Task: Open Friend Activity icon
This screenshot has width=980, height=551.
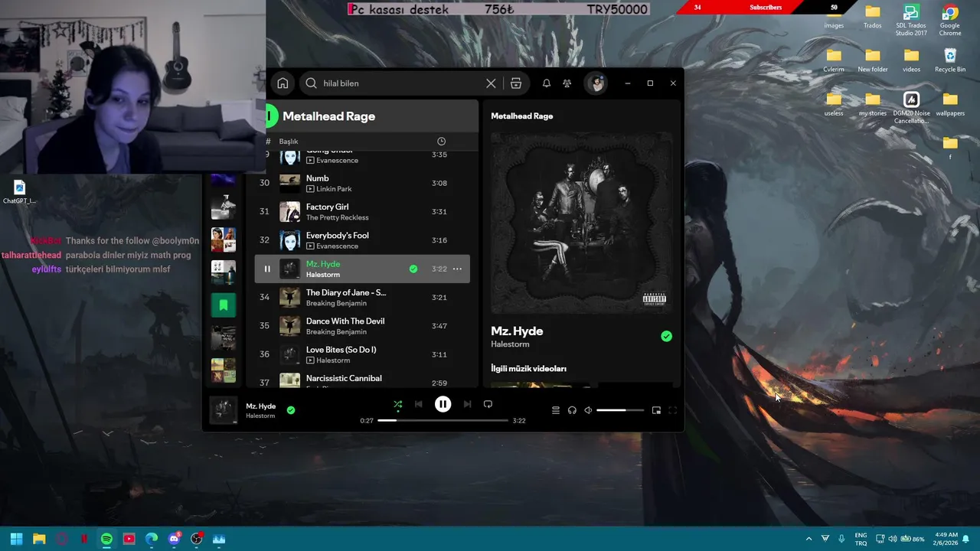Action: point(567,83)
